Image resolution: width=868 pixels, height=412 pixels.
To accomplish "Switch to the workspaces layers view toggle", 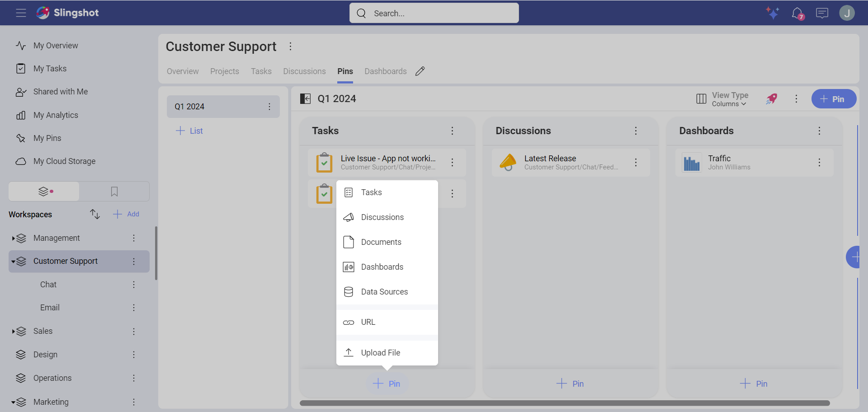I will pos(44,192).
